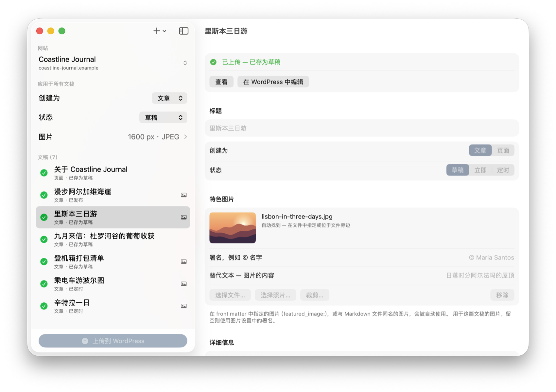Click the green zoom window button
Viewport: 556px width, 392px height.
62,31
